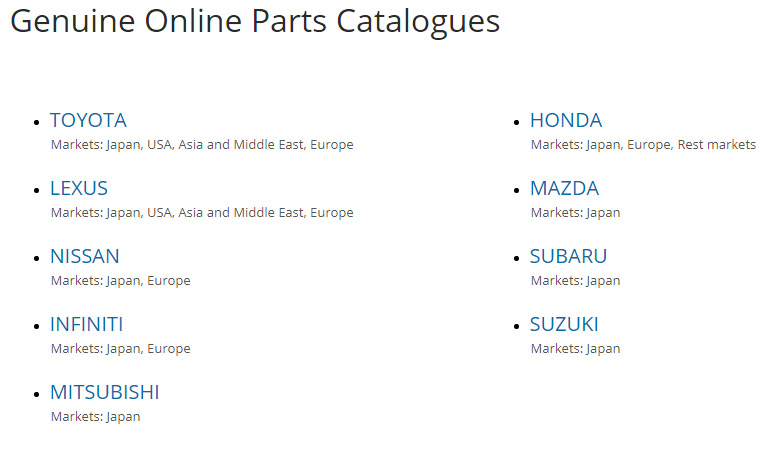Open the HONDA parts catalogue

click(x=566, y=121)
